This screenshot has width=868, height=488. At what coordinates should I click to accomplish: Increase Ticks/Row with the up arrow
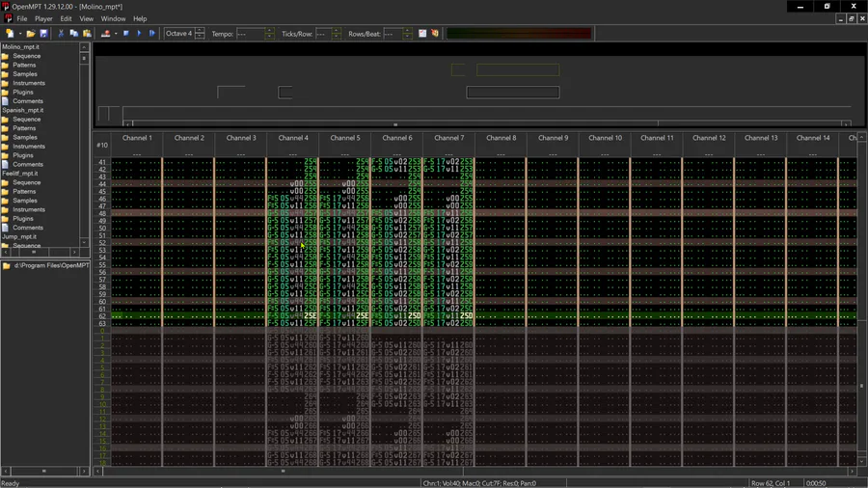click(x=336, y=31)
